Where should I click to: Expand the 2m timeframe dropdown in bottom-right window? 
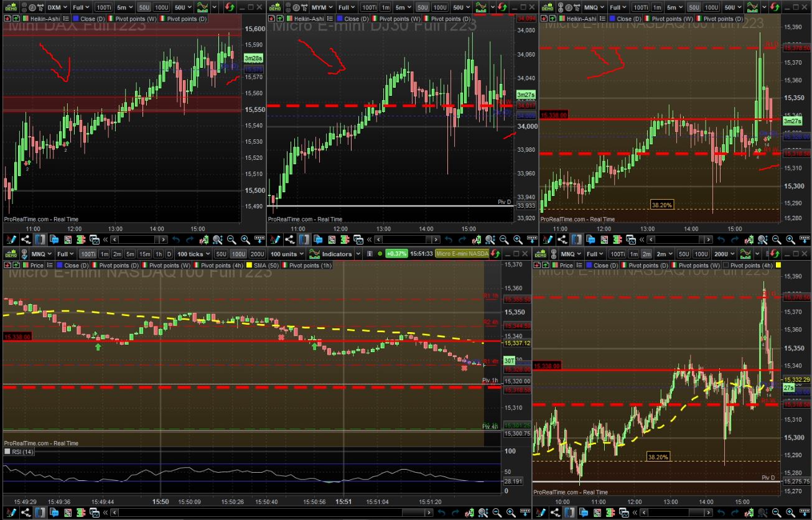664,254
